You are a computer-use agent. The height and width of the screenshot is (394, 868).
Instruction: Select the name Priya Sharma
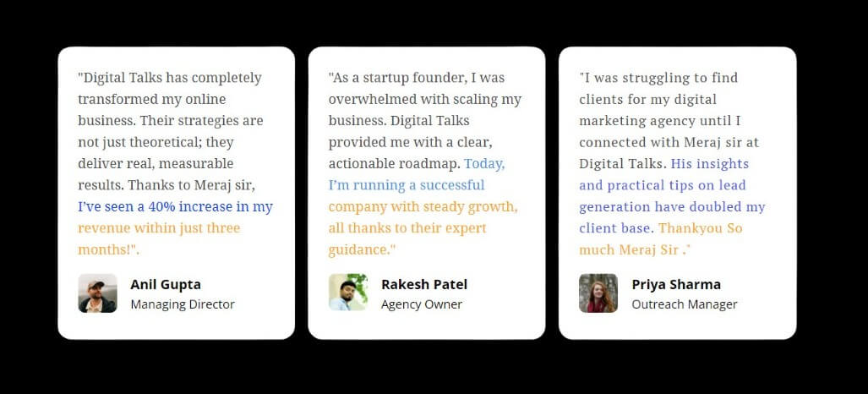coord(676,284)
